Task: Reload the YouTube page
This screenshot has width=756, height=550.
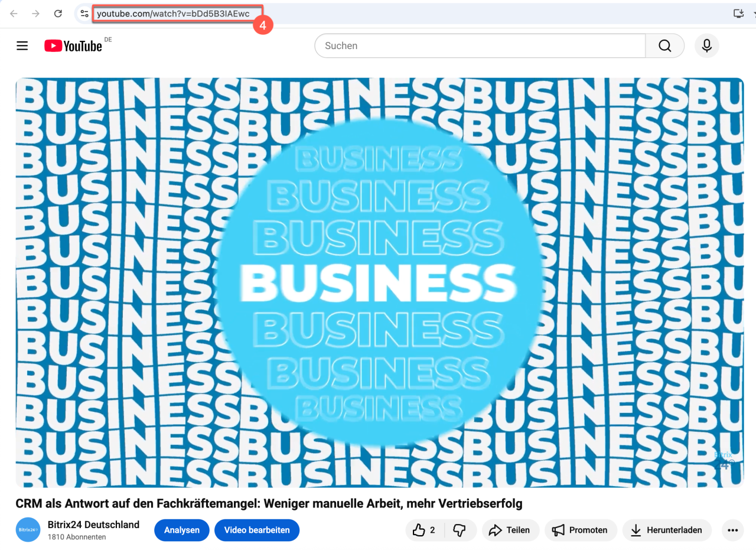Action: [58, 14]
